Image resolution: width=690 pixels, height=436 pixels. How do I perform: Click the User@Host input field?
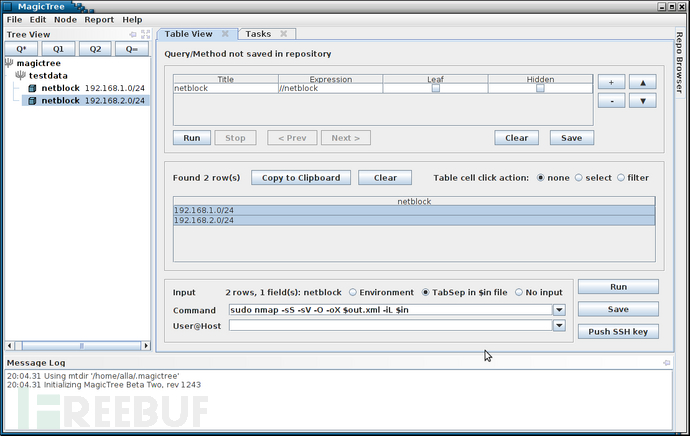point(390,326)
